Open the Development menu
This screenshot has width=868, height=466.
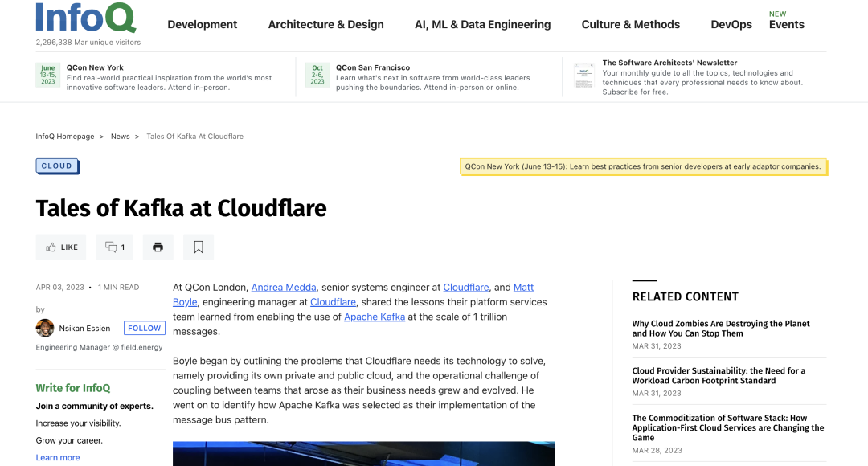point(202,24)
